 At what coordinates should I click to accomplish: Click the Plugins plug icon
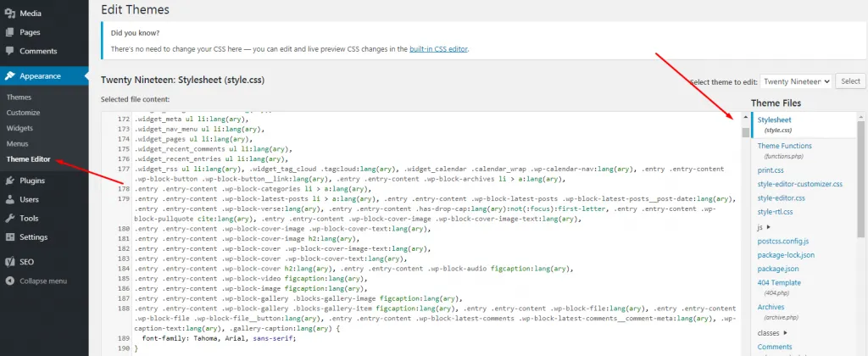point(10,181)
